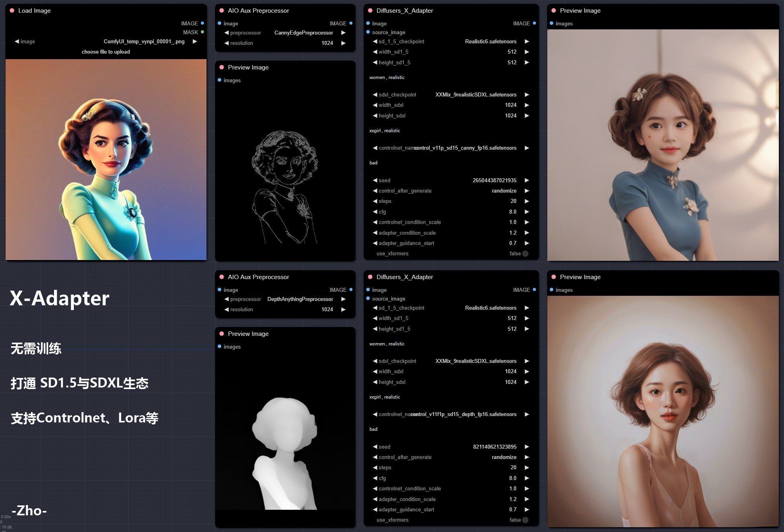Screen dimensions: 784x532
Task: Click previous arrow for the Load Image file
Action: (x=17, y=41)
